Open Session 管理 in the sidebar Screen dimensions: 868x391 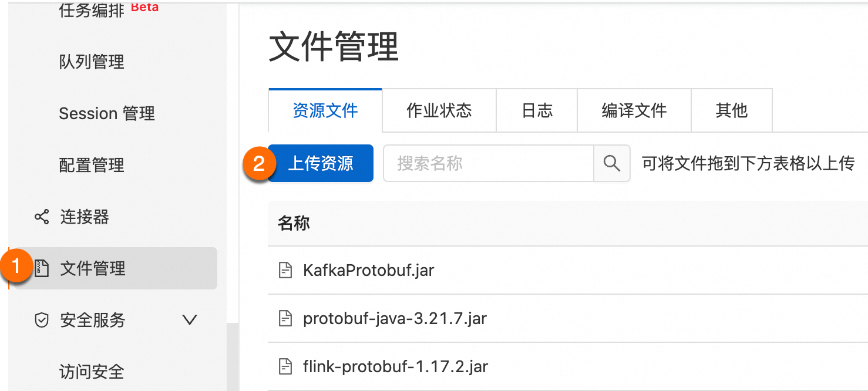pos(107,113)
